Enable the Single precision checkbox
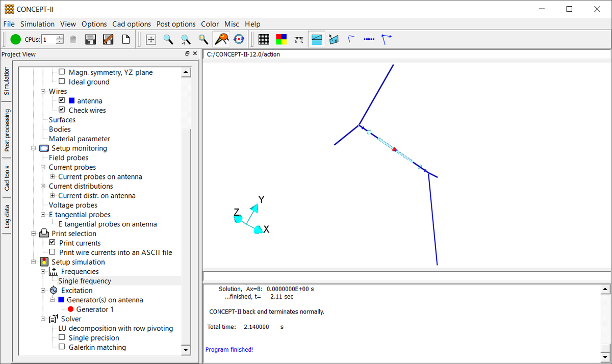Image resolution: width=612 pixels, height=364 pixels. [62, 337]
